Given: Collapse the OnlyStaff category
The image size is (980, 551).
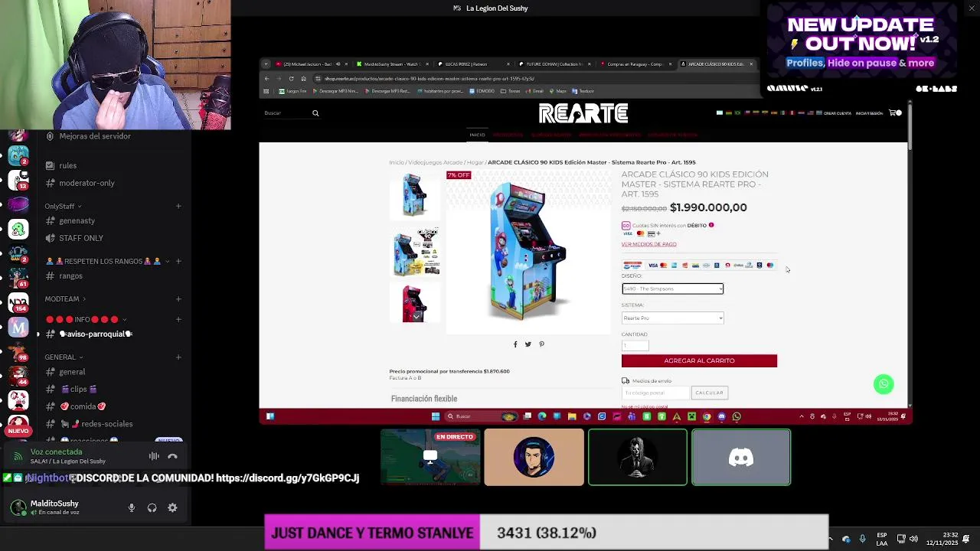Looking at the screenshot, I should coord(63,207).
